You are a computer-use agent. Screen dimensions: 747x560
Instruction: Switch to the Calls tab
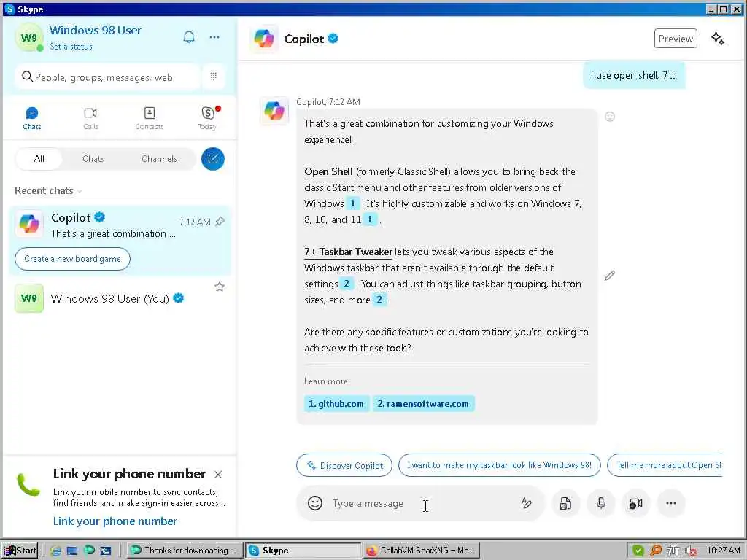(90, 118)
